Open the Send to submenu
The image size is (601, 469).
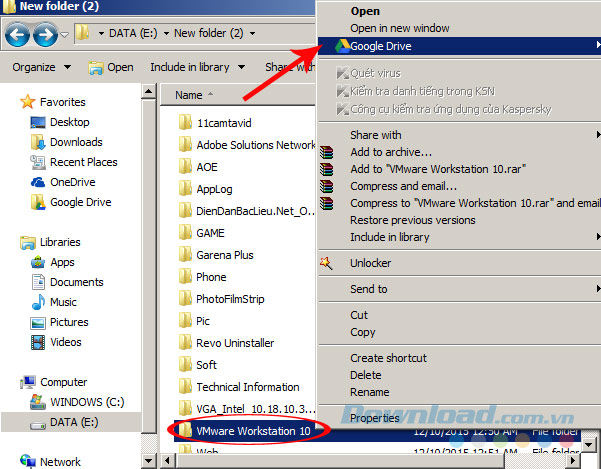459,289
